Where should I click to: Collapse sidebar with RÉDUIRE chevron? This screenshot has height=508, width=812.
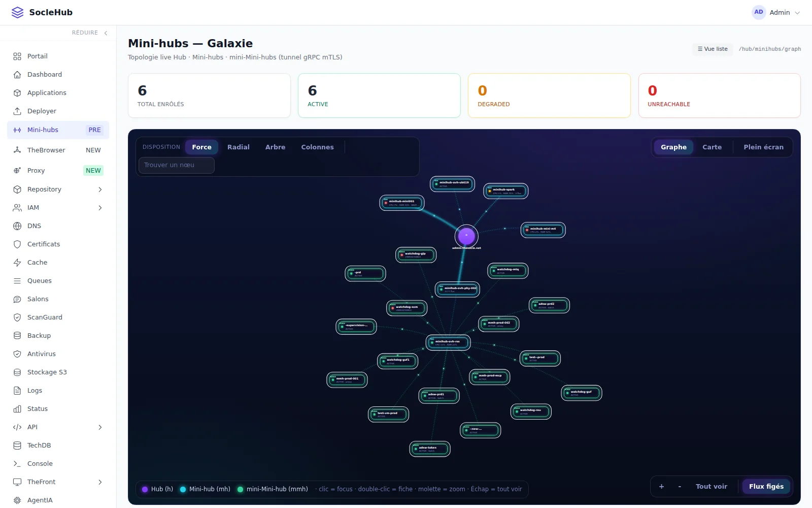[106, 33]
